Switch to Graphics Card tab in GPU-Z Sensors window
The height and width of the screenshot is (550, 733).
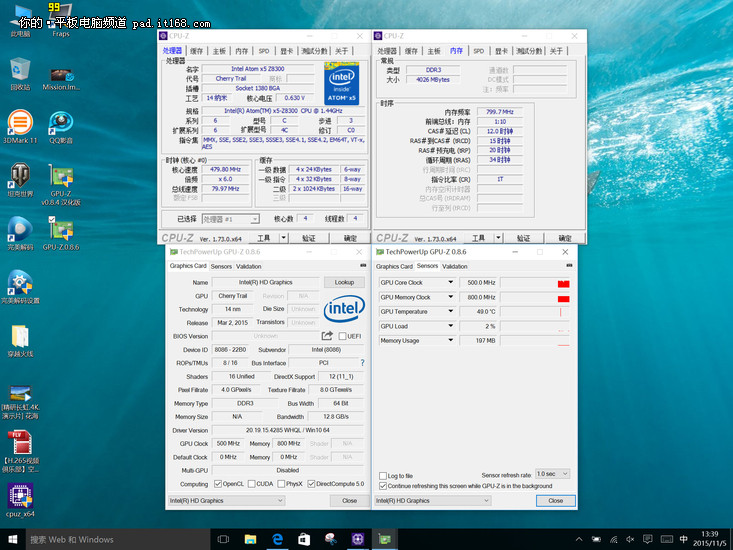(394, 266)
